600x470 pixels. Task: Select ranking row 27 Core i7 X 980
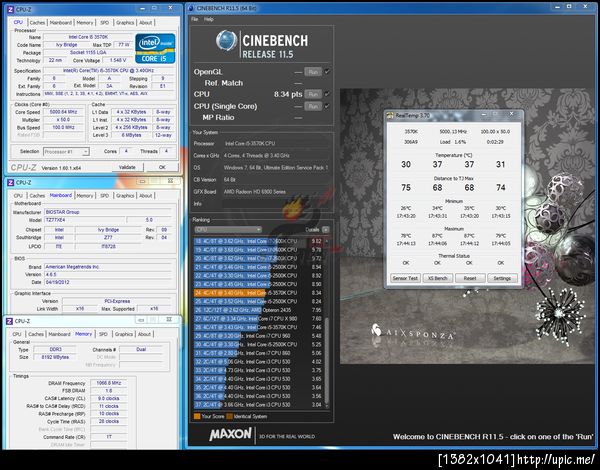(258, 318)
